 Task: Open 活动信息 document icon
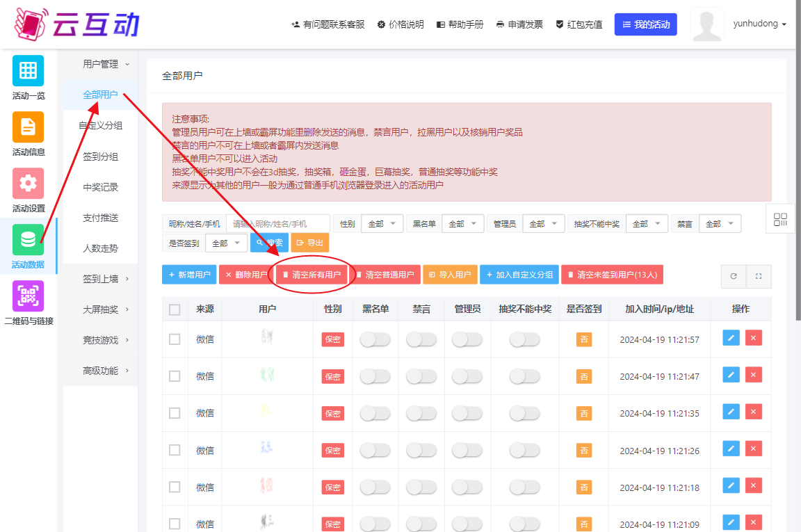pos(28,127)
